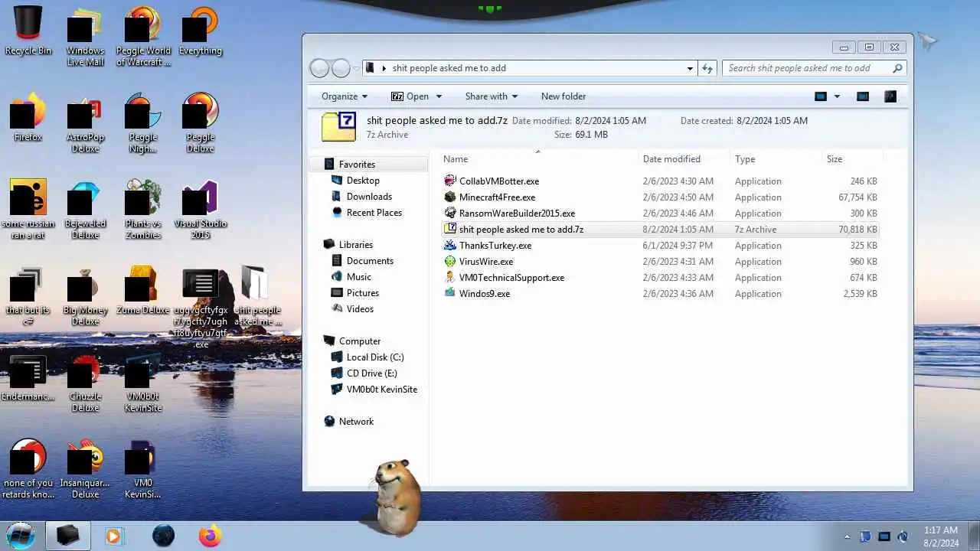Open Favorites in navigation pane

click(357, 165)
